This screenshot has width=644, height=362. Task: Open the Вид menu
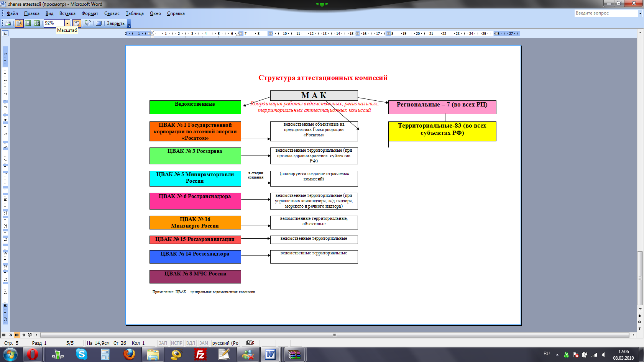[x=49, y=13]
